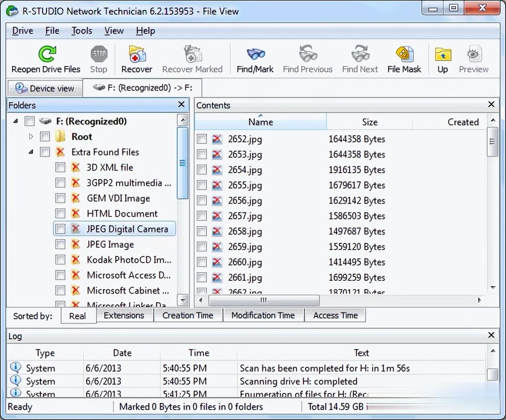Click the Folders panel scroll-up arrow
506x420 pixels.
coord(183,120)
